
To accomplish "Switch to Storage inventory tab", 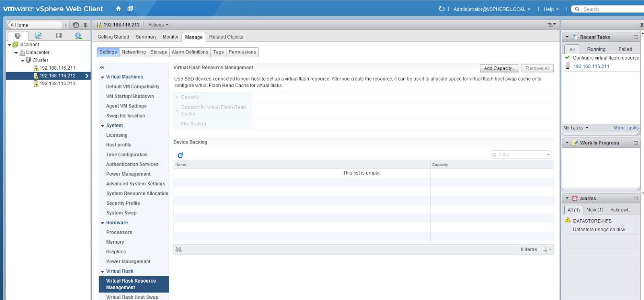I will coord(59,36).
